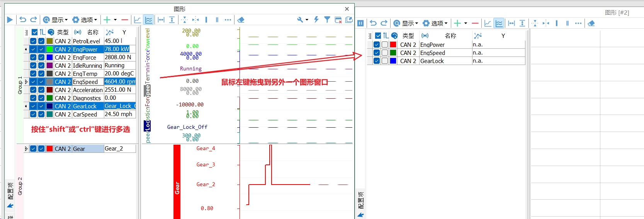644x219 pixels.
Task: Click undo arrow in left graphics window
Action: click(23, 20)
